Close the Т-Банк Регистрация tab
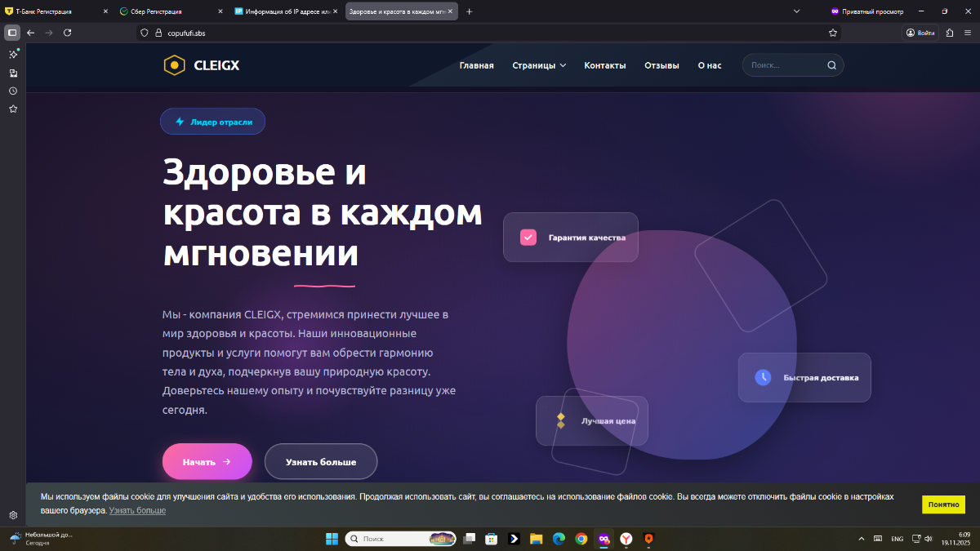Image resolution: width=980 pixels, height=551 pixels. click(x=105, y=11)
